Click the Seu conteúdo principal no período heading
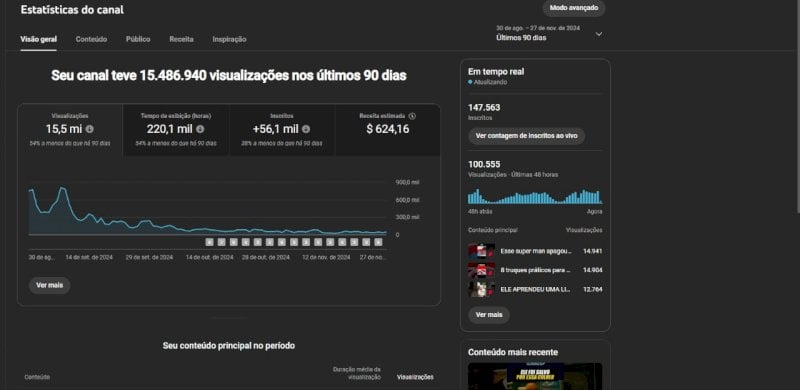This screenshot has width=800, height=390. click(229, 346)
